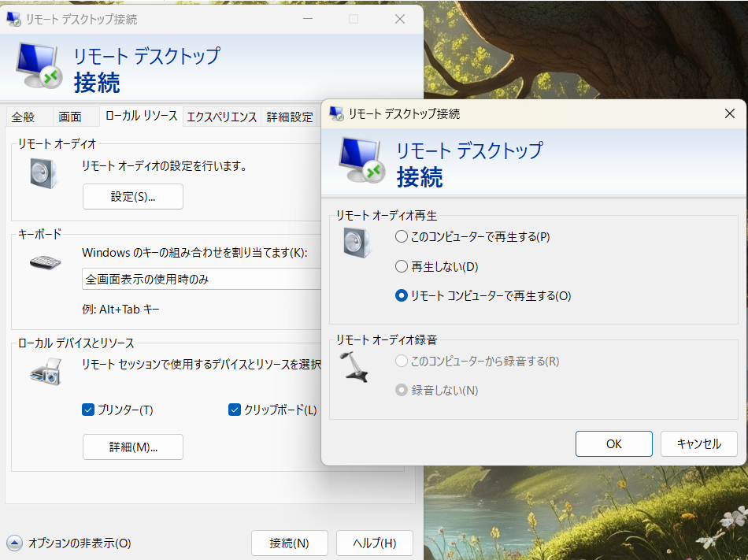This screenshot has width=748, height=560.
Task: Open the Windows key combination dropdown
Action: tap(202, 280)
